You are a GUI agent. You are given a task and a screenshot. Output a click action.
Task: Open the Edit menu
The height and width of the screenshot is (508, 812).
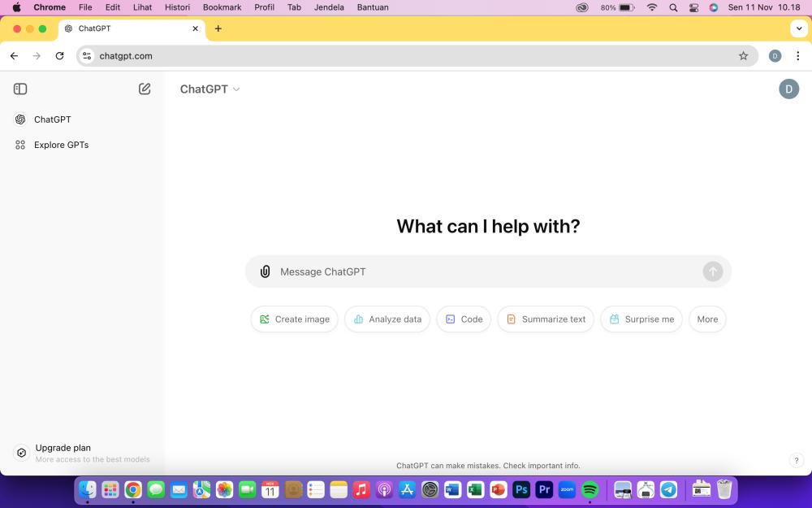(112, 7)
